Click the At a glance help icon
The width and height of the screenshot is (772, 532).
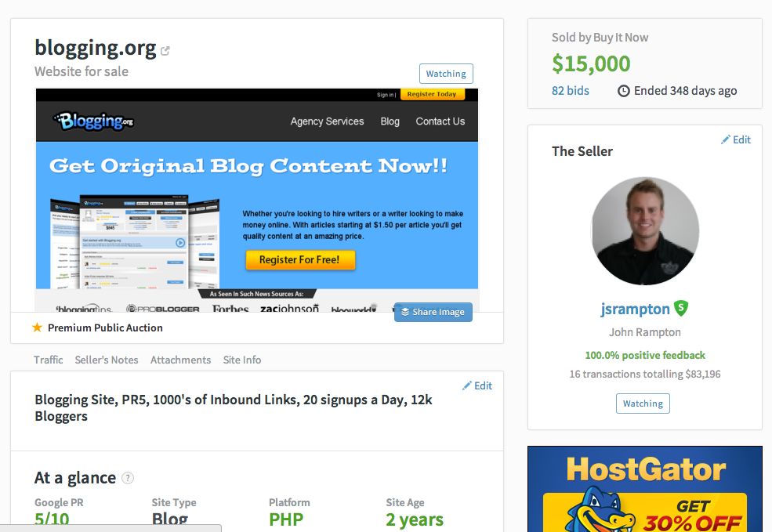coord(128,478)
